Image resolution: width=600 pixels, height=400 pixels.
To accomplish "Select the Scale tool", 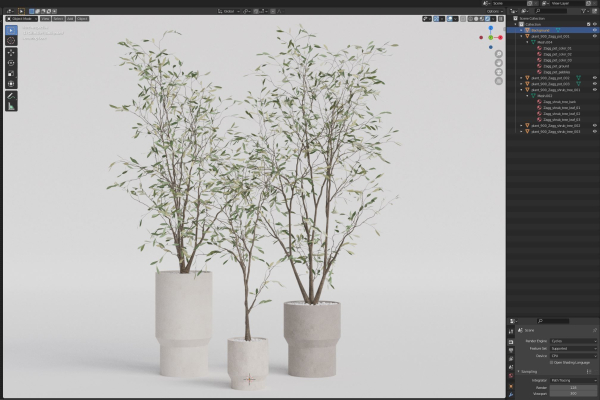I will pos(11,73).
